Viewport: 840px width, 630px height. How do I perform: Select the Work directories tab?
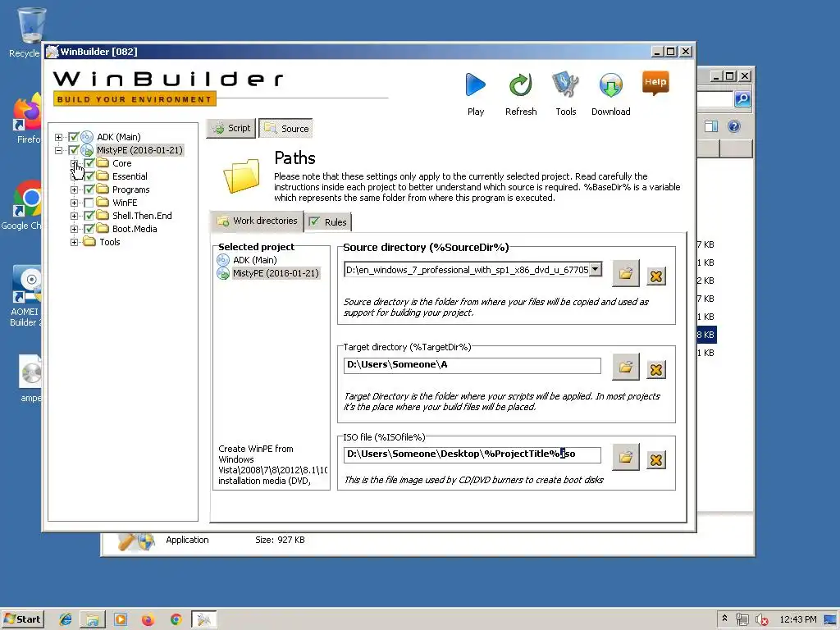pos(257,221)
